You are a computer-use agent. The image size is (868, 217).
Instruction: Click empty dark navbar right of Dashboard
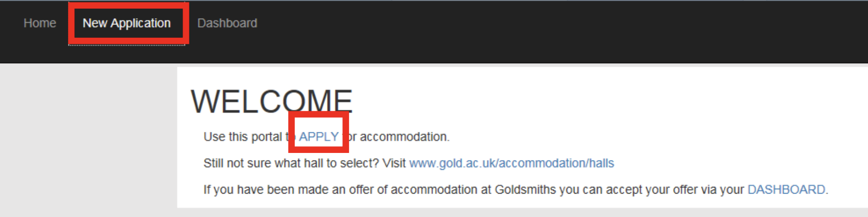coord(525,29)
